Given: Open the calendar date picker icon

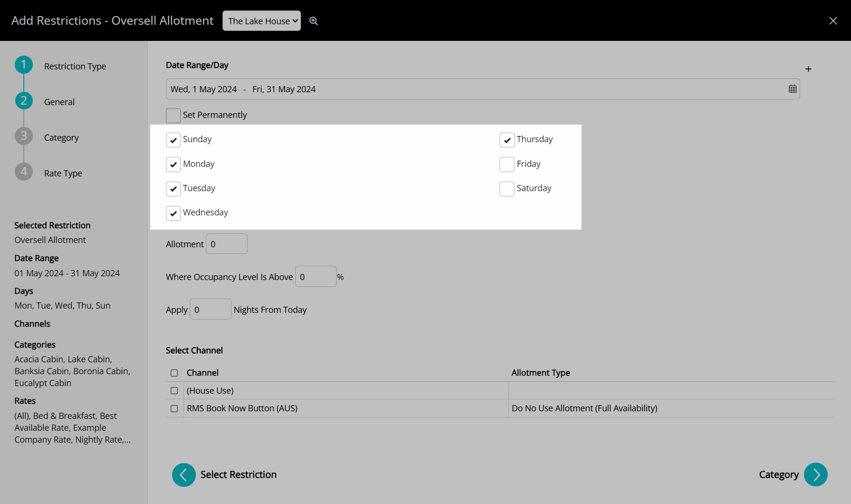Looking at the screenshot, I should pyautogui.click(x=793, y=89).
